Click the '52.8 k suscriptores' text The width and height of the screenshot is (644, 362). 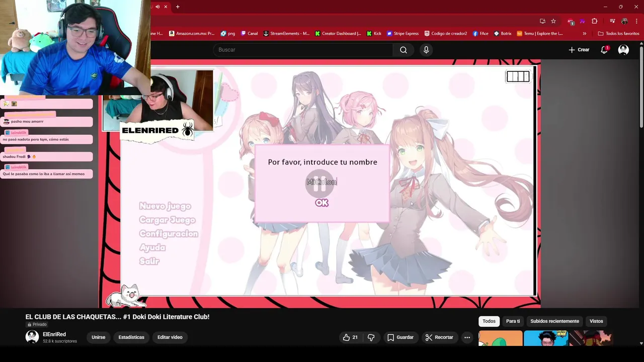60,341
